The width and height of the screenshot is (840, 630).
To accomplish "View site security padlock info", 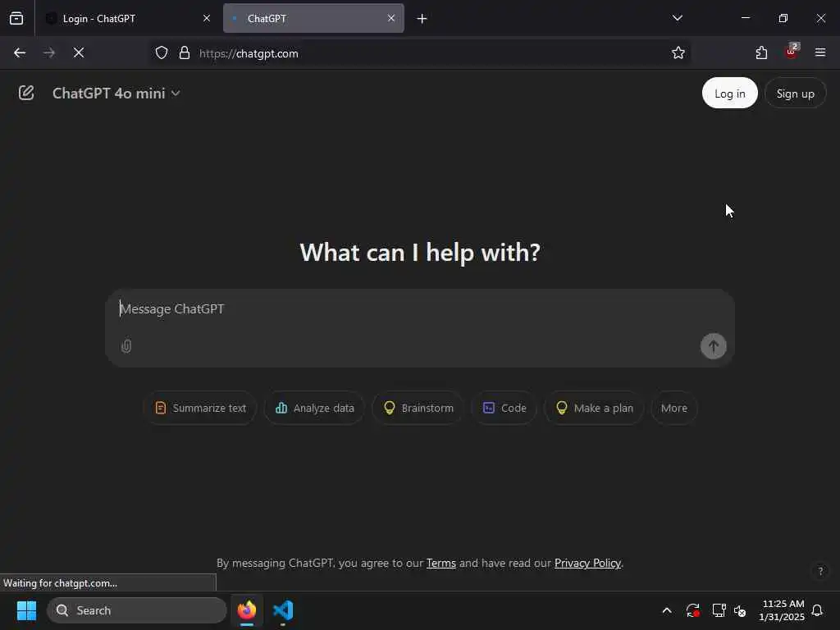I will [185, 53].
